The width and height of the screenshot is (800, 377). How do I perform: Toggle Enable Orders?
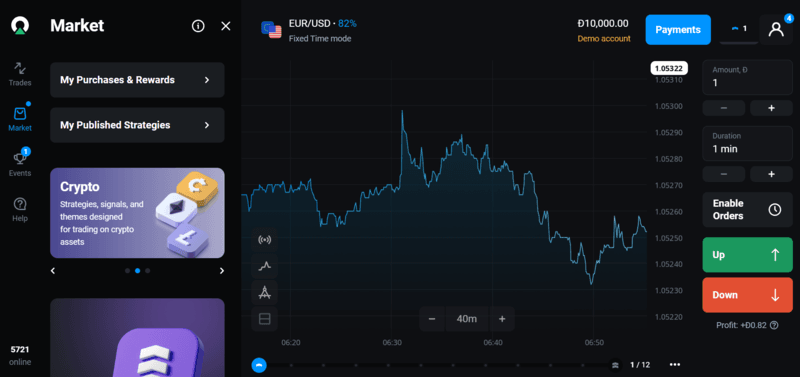point(747,210)
